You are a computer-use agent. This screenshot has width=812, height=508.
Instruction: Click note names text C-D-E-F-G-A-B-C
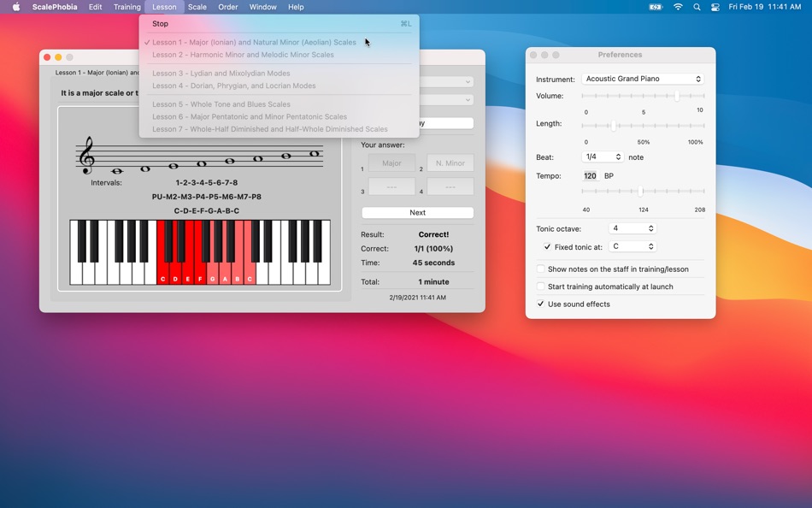click(x=207, y=211)
